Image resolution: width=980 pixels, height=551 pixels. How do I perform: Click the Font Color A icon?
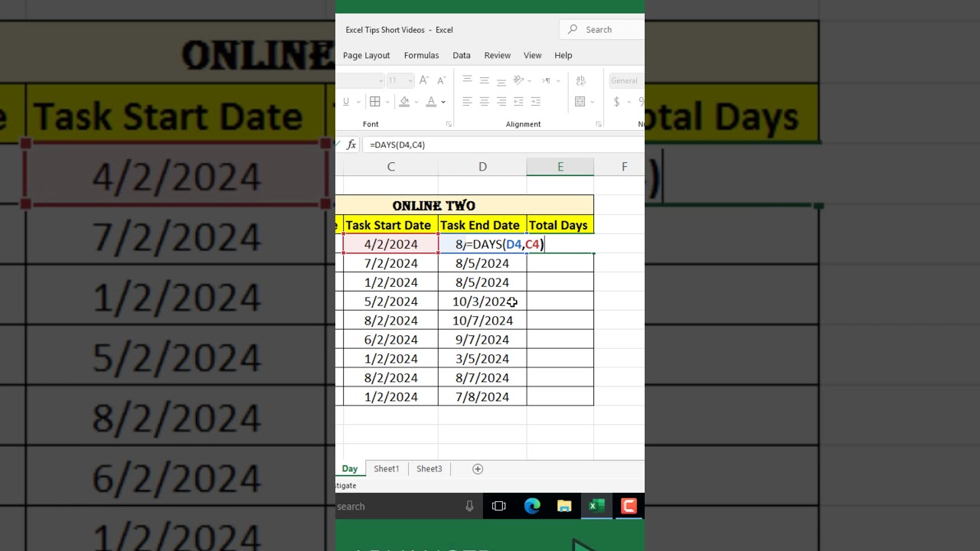431,101
